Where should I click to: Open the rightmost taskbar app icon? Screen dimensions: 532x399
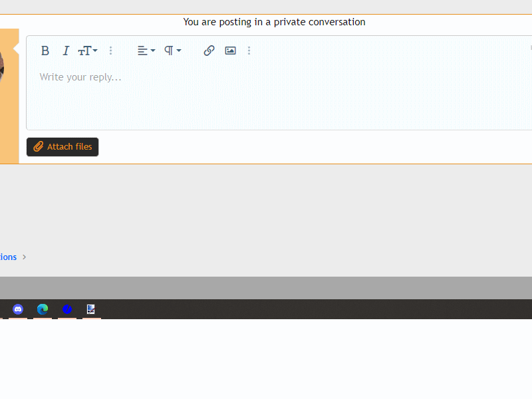pyautogui.click(x=91, y=309)
